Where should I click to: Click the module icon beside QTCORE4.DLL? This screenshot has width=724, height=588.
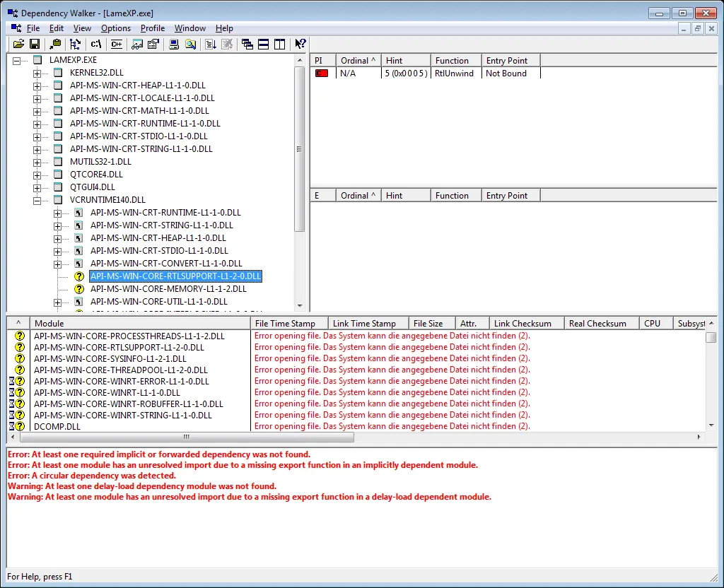(58, 175)
